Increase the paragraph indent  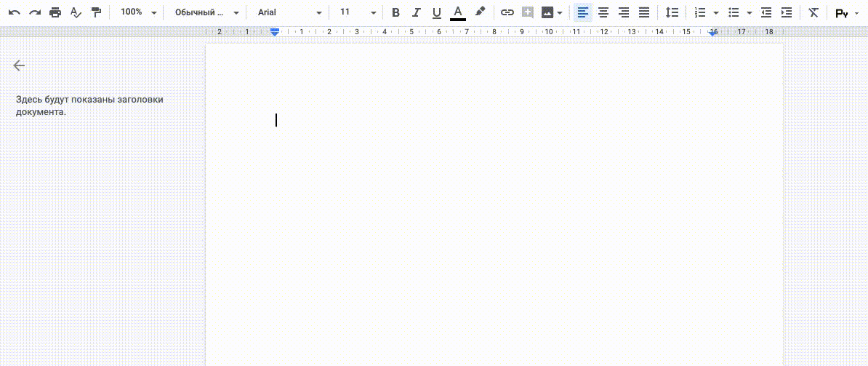point(787,12)
